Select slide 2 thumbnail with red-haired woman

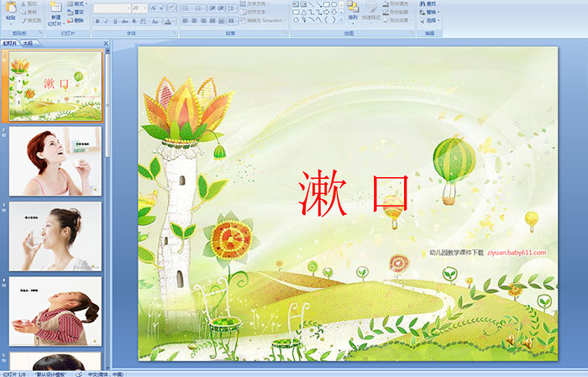pyautogui.click(x=55, y=161)
